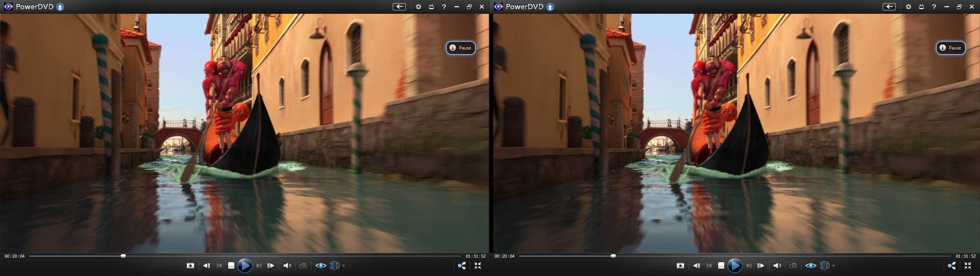Image resolution: width=980 pixels, height=276 pixels.
Task: Step one frame forward in left window
Action: point(271,266)
